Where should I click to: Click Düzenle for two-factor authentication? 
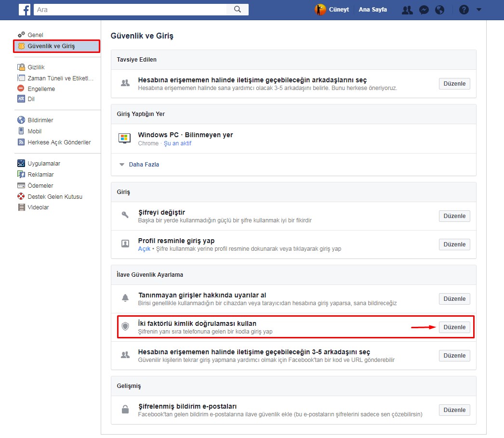point(454,327)
